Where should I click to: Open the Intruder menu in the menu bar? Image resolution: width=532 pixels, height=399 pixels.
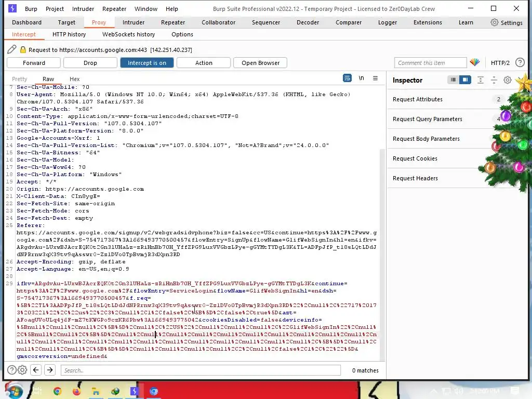pos(83,9)
